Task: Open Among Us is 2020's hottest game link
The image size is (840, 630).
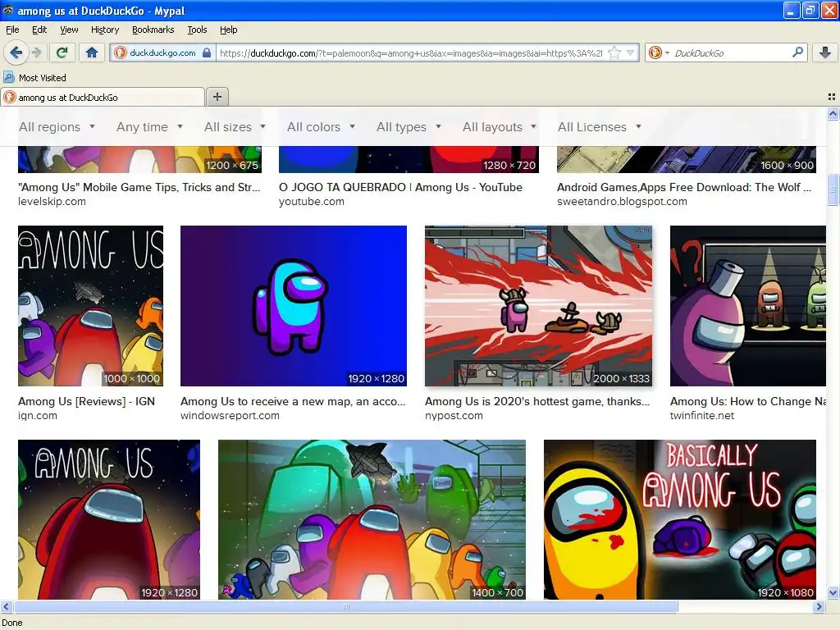Action: (537, 401)
